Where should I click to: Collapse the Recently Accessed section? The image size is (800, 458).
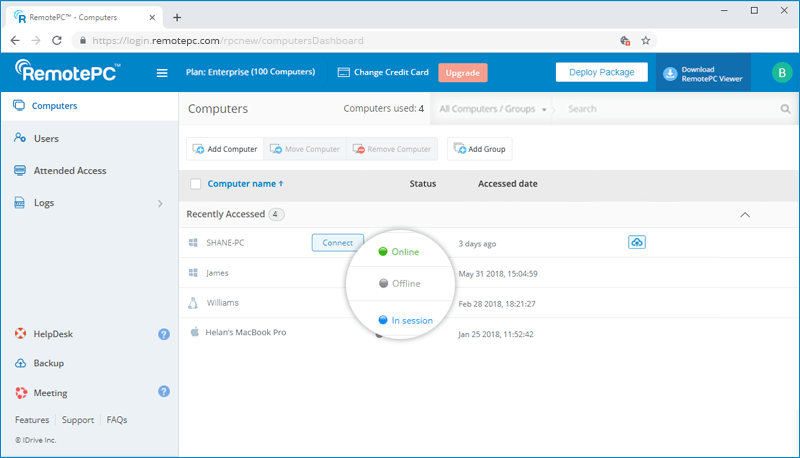(745, 215)
